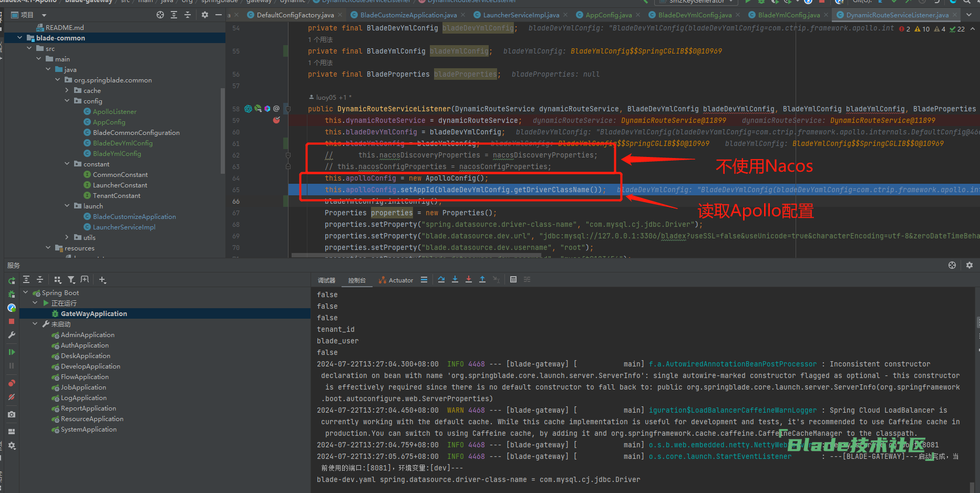Click Open in New Tab icon in Services
This screenshot has width=980, height=493.
point(85,280)
